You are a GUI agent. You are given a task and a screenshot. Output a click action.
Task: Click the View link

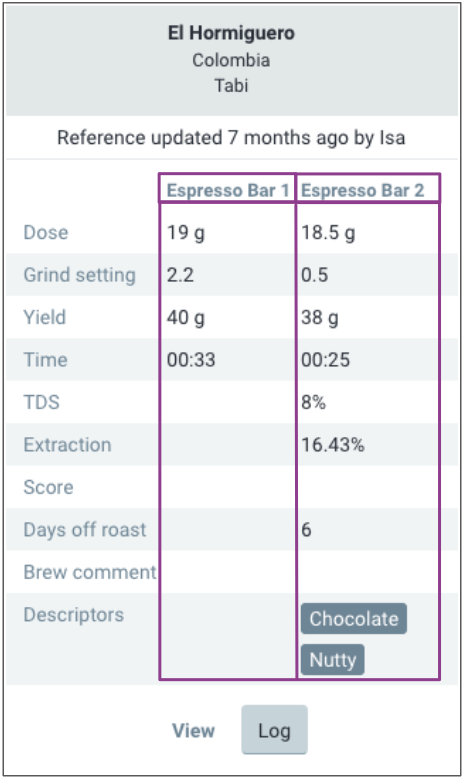tap(193, 730)
